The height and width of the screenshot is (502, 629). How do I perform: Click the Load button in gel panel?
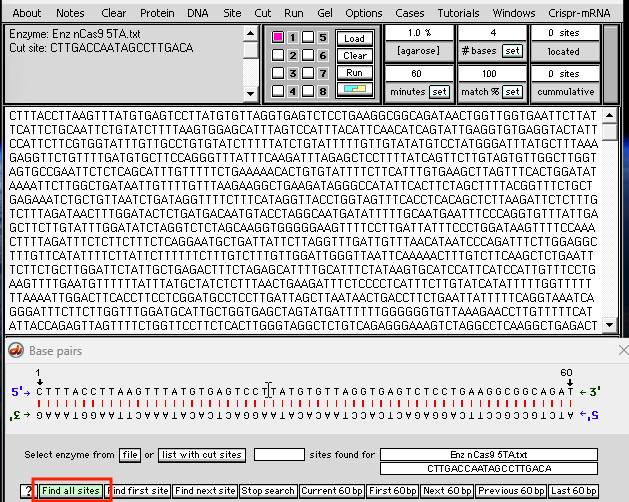point(355,39)
